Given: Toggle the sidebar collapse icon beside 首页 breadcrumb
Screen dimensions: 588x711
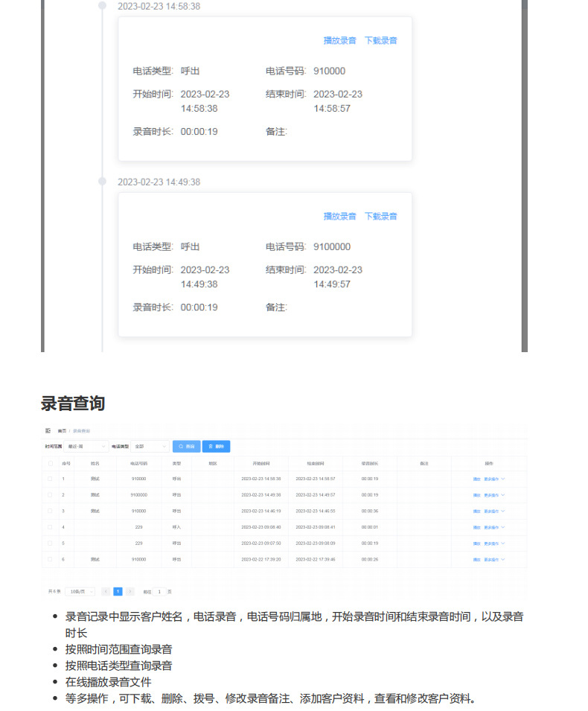Looking at the screenshot, I should 48,431.
